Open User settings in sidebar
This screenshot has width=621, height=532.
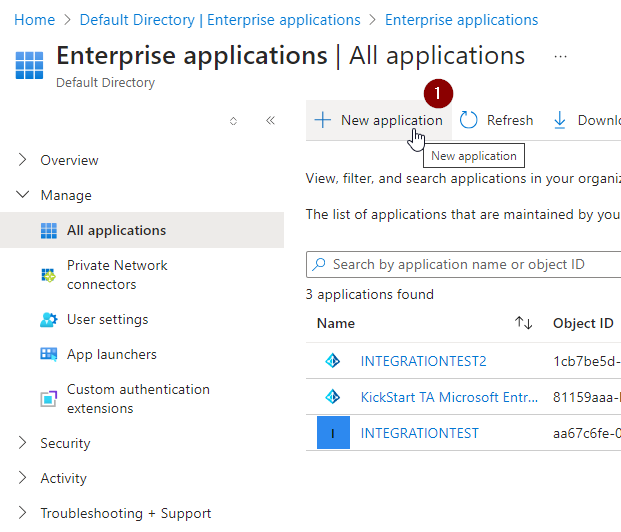pos(107,319)
